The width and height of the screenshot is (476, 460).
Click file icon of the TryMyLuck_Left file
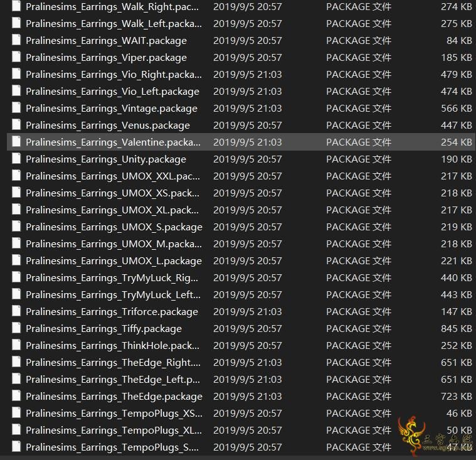[16, 294]
